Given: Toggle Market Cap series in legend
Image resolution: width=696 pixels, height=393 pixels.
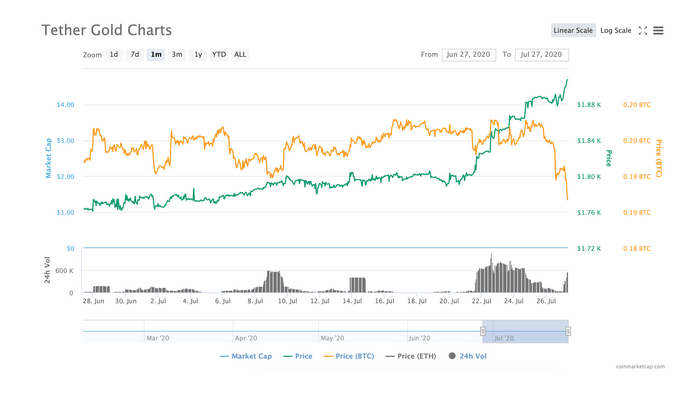Looking at the screenshot, I should tap(246, 356).
